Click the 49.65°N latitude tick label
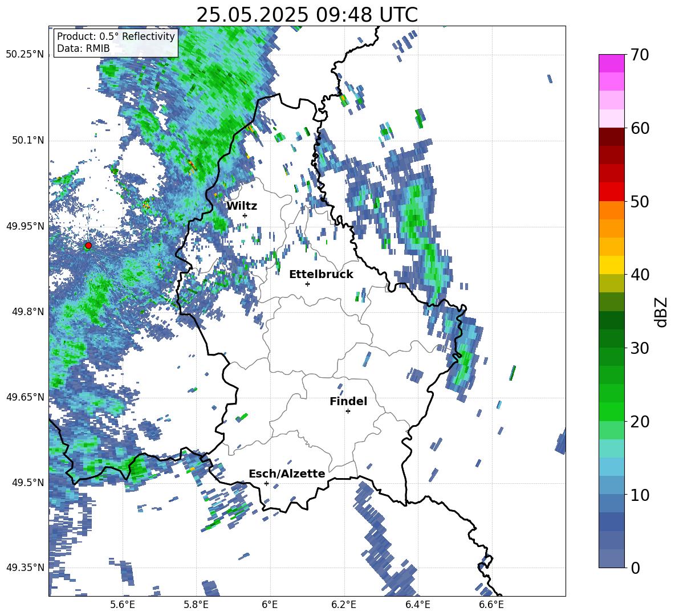The height and width of the screenshot is (616, 675). [x=25, y=397]
